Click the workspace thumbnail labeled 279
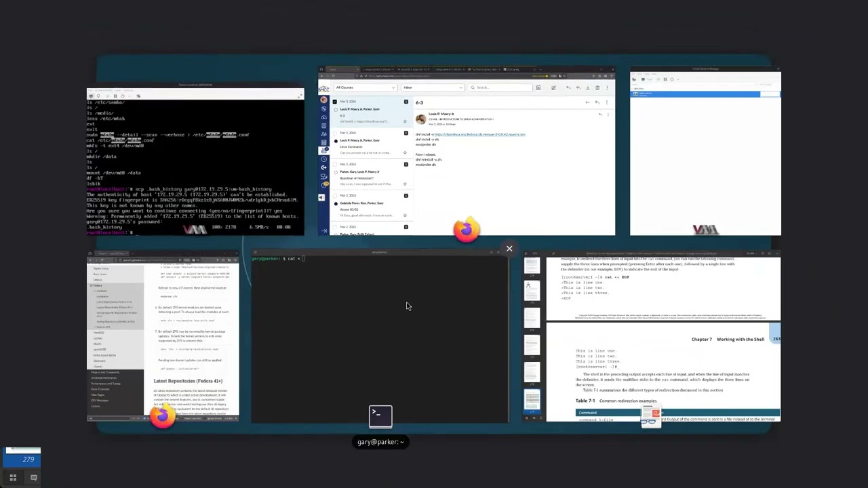 click(x=23, y=455)
